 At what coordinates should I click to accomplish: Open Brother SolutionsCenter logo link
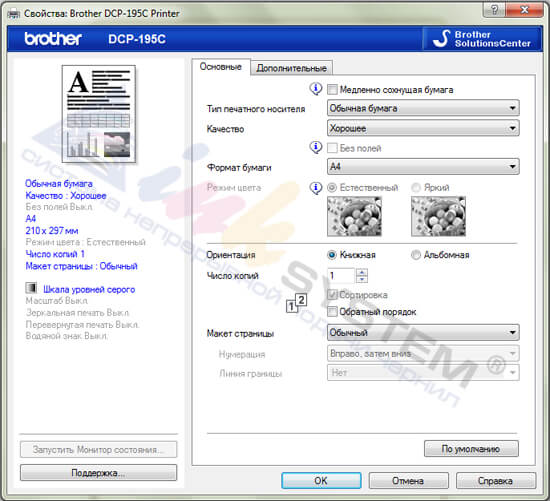point(482,39)
